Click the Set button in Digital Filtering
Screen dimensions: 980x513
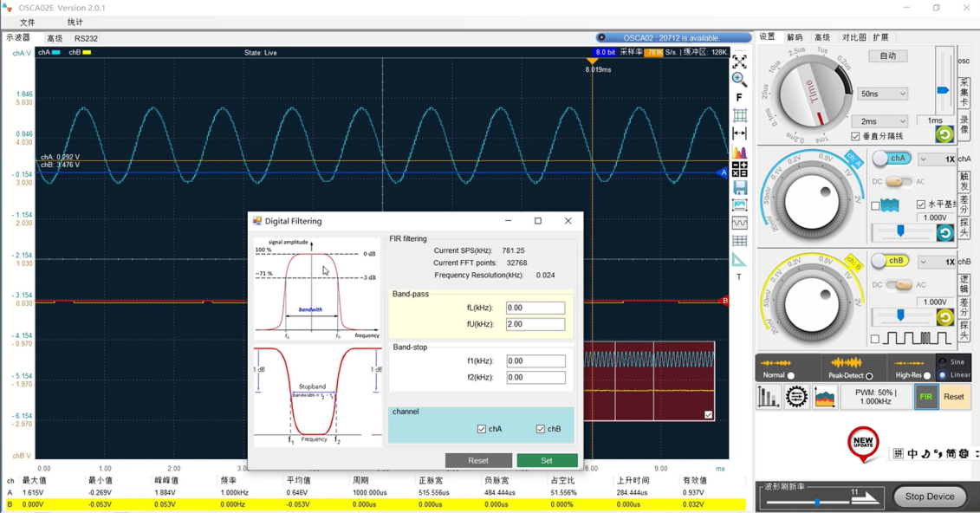pyautogui.click(x=547, y=460)
